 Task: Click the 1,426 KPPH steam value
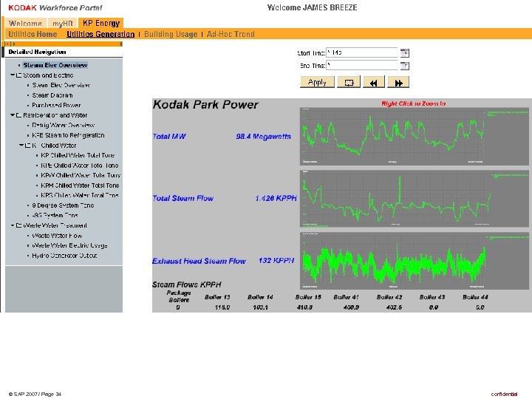(x=276, y=198)
